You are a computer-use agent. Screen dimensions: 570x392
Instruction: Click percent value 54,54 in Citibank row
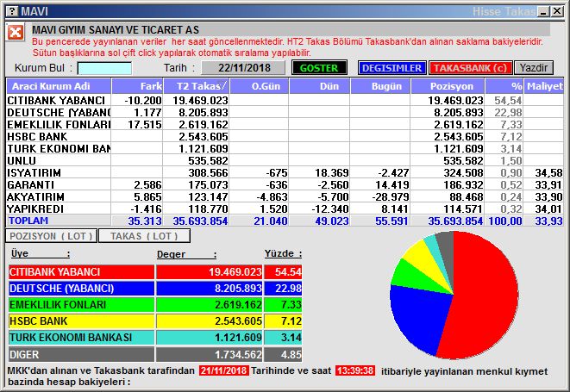coord(508,100)
